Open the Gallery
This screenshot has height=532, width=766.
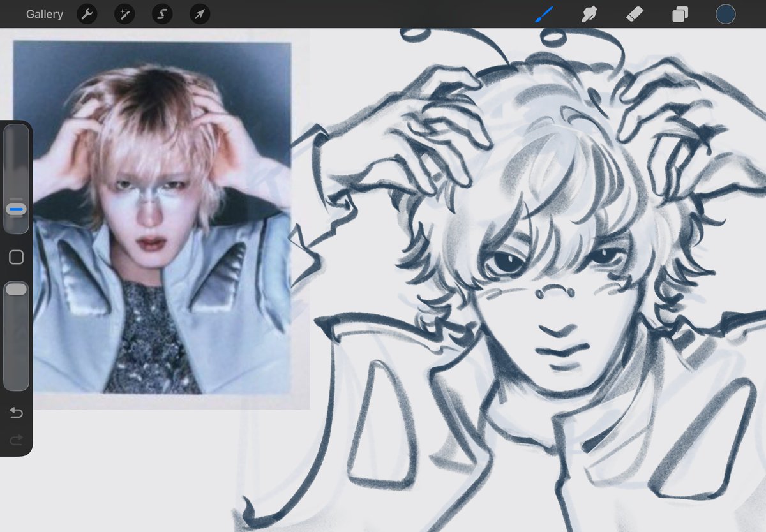[x=45, y=14]
